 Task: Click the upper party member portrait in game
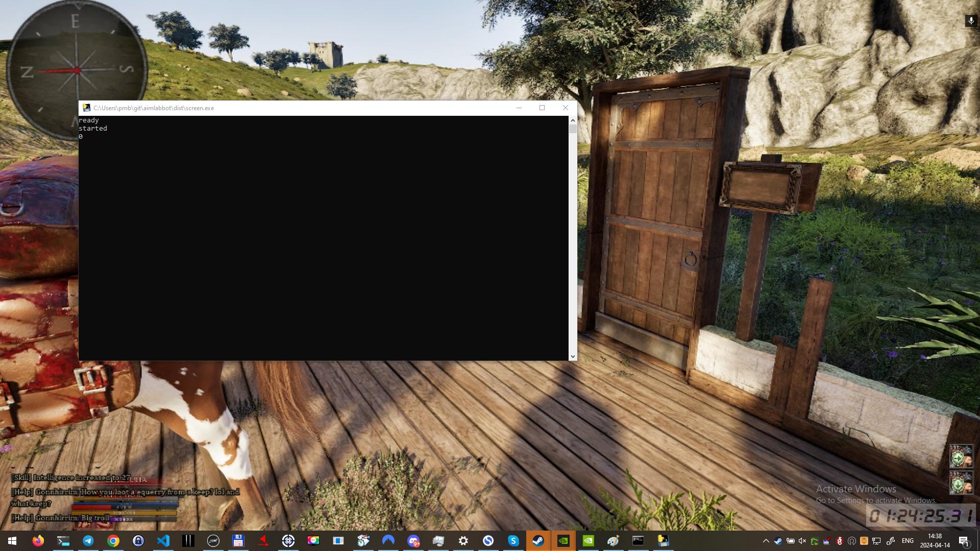pyautogui.click(x=961, y=457)
